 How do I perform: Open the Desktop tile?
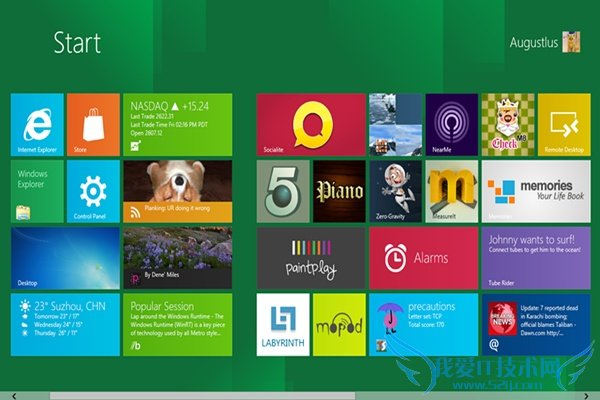click(65, 258)
